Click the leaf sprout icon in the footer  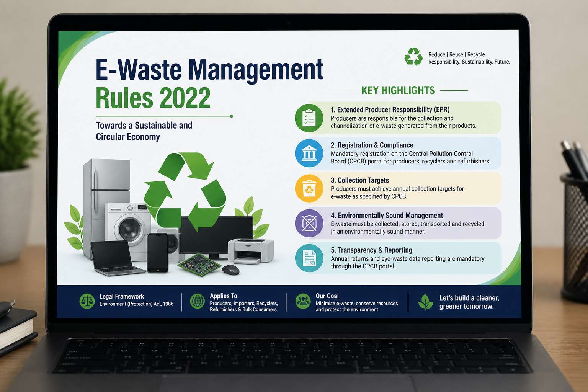click(426, 302)
